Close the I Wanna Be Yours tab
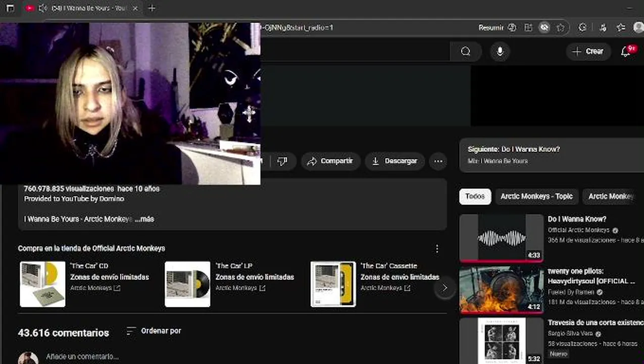 click(135, 8)
